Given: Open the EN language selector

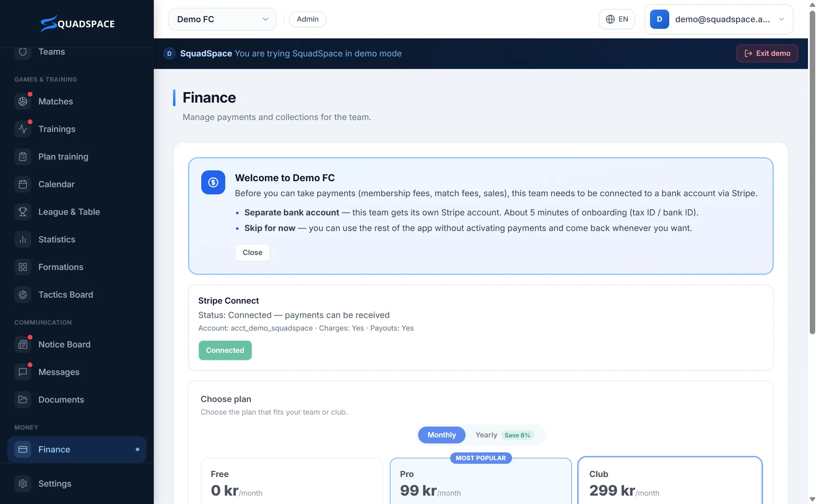Looking at the screenshot, I should pyautogui.click(x=617, y=19).
